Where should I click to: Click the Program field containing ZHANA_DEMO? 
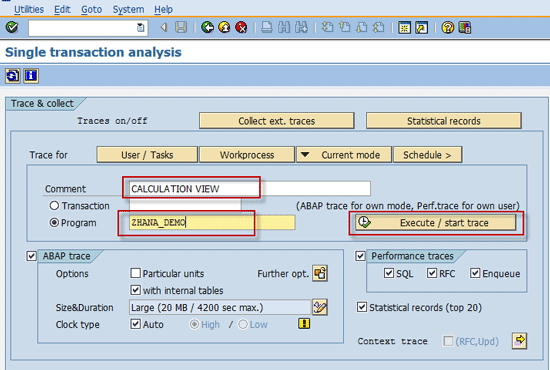tap(212, 223)
